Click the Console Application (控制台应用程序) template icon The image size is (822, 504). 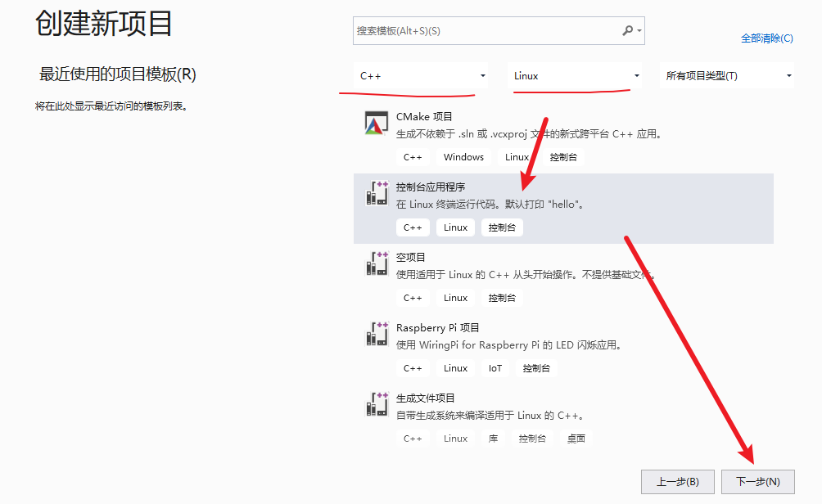pyautogui.click(x=377, y=193)
